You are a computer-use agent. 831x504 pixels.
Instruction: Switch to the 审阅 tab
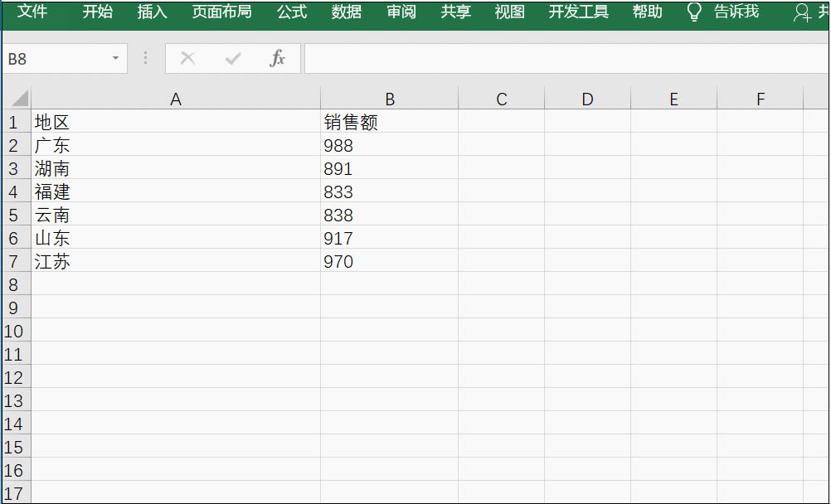tap(400, 12)
